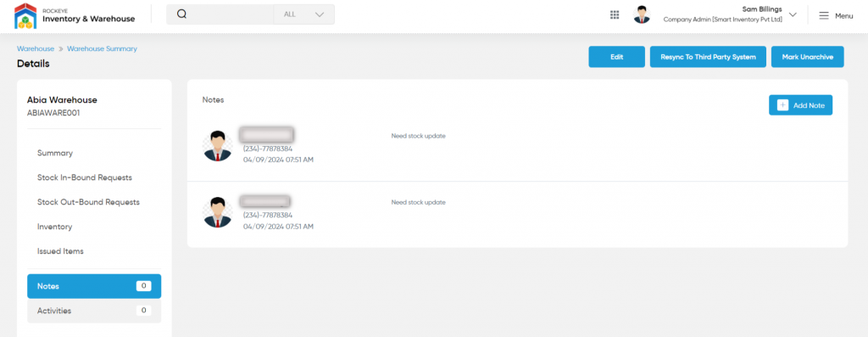Click the Edit button
This screenshot has width=868, height=337.
tap(617, 57)
